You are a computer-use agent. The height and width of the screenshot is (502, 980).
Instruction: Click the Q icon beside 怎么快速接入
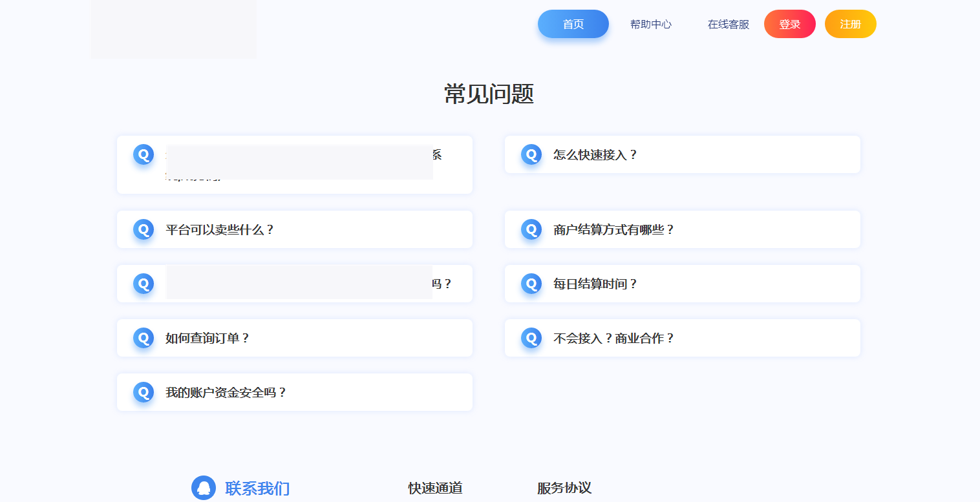pyautogui.click(x=531, y=154)
